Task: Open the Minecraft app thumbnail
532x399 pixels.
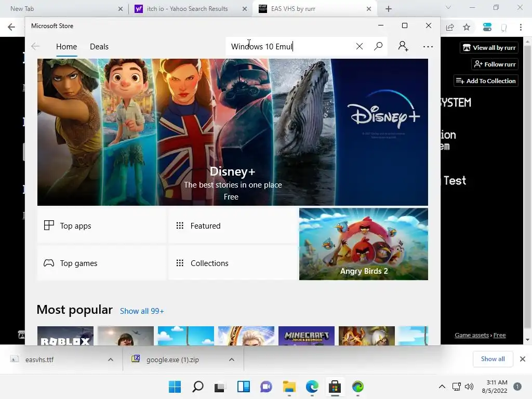Action: [x=307, y=336]
